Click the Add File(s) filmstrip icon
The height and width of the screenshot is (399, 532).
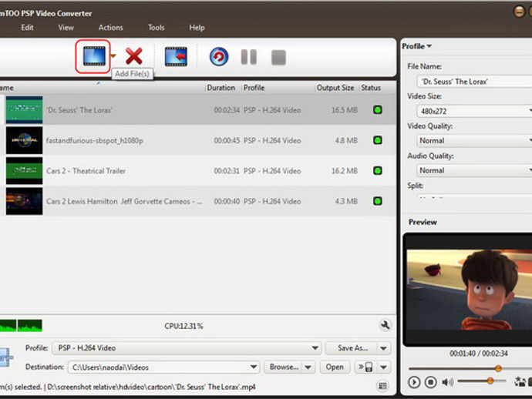(x=94, y=56)
